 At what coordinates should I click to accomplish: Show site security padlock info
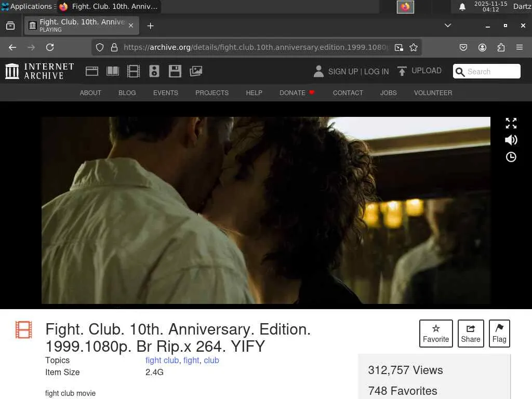click(114, 47)
